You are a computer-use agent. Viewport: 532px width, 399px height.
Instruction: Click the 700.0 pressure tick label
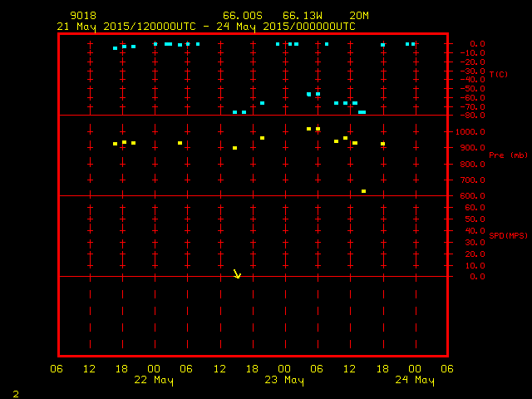473,180
